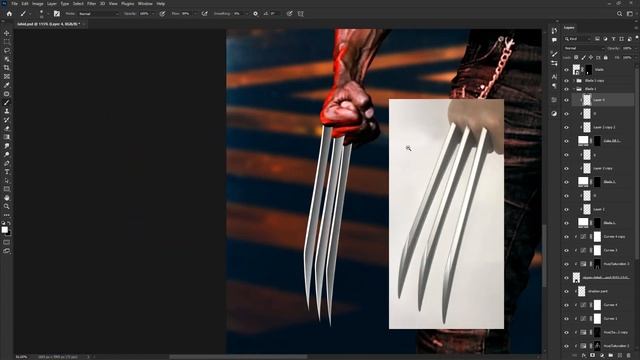Viewport: 640px width, 360px height.
Task: Select the Zoom tool in toolbar
Action: click(x=7, y=207)
